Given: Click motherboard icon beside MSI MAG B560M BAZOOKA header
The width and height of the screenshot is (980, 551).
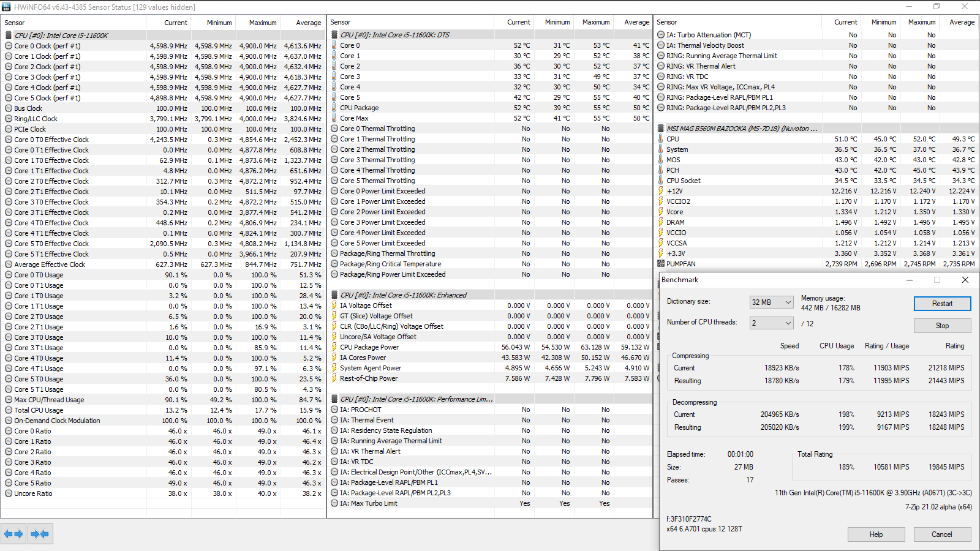Looking at the screenshot, I should coord(661,129).
